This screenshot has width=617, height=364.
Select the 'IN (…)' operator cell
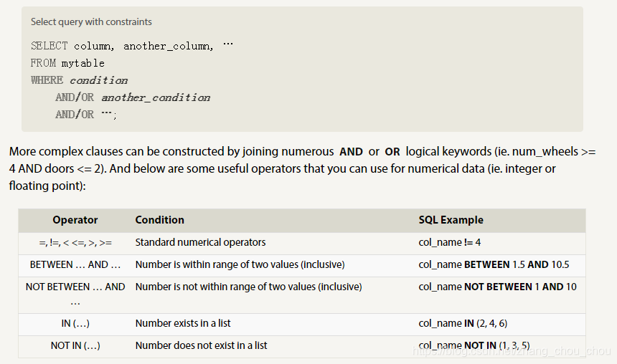click(x=75, y=323)
